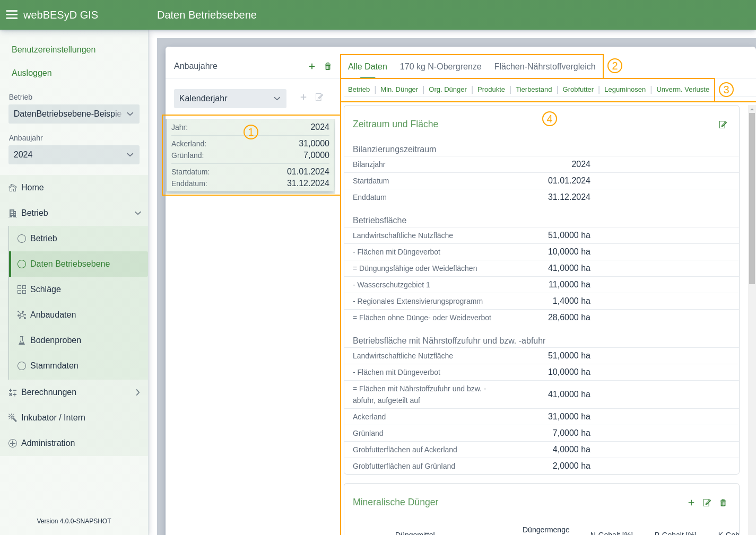Viewport: 756px width, 535px height.
Task: Click the Version 4.0.0-SNAPSHOT text
Action: tap(74, 521)
